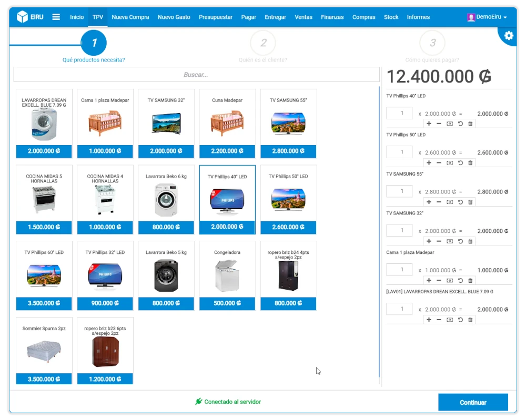Jump to step 2 customer circle
This screenshot has width=526, height=420.
(x=264, y=43)
